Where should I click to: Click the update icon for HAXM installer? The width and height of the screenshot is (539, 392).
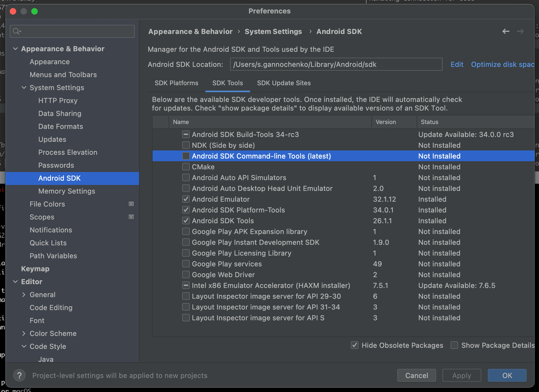(186, 285)
